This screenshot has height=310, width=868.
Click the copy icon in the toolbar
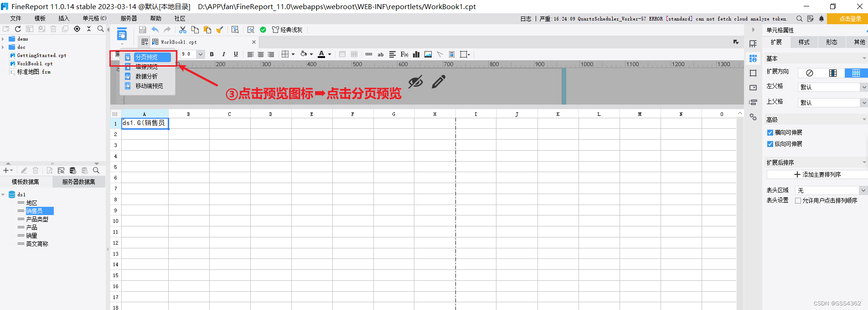pos(195,30)
